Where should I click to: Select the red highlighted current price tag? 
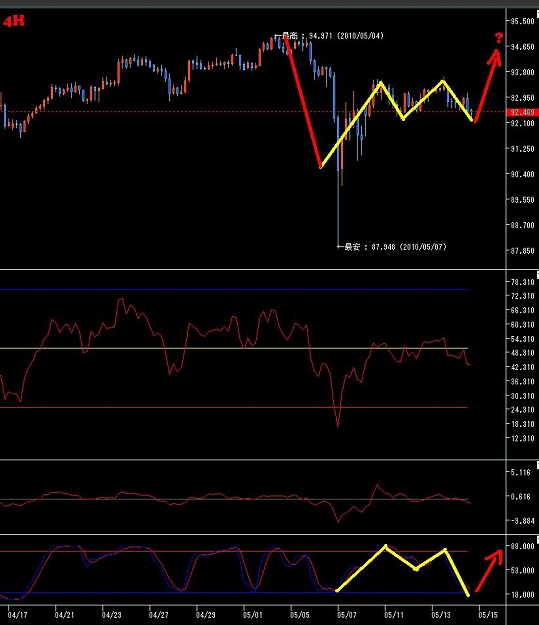click(x=522, y=112)
